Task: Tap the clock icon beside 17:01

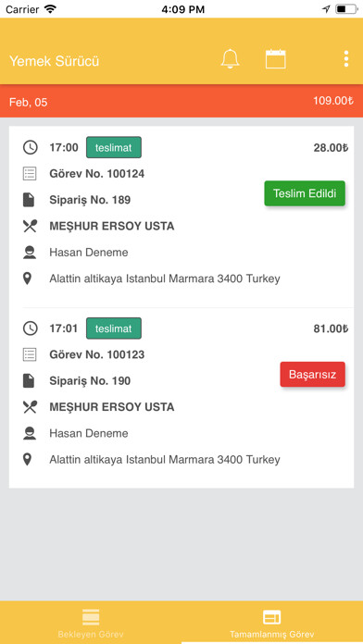Action: pos(30,328)
